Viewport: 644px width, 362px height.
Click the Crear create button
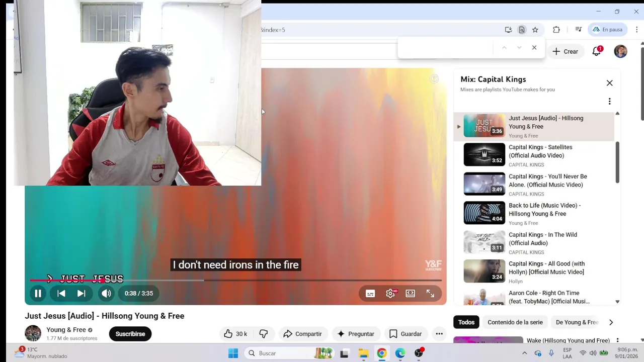coord(565,51)
